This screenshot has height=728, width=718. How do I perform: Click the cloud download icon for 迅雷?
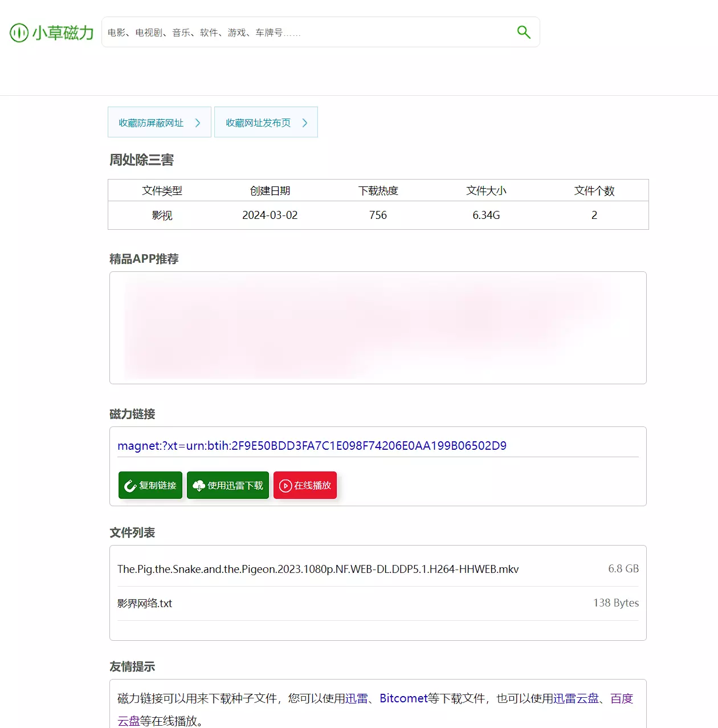[198, 486]
